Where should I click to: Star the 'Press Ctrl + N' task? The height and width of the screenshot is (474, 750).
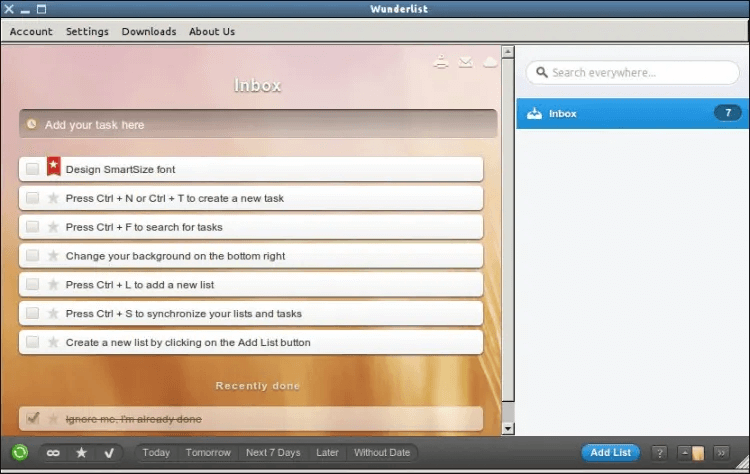click(x=53, y=198)
